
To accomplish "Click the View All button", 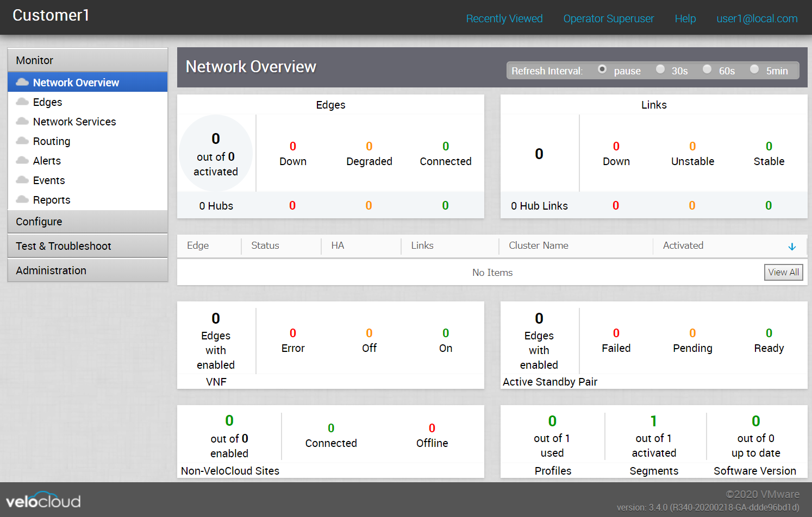I will click(x=783, y=272).
